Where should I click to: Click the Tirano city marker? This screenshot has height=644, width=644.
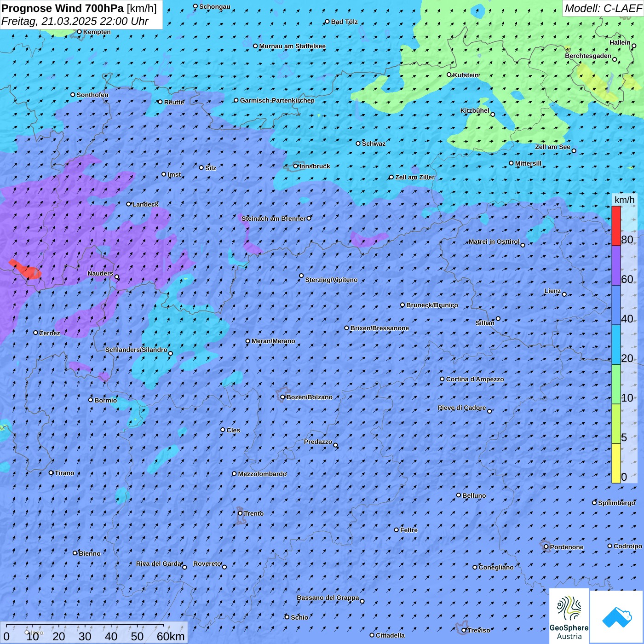[x=51, y=473]
